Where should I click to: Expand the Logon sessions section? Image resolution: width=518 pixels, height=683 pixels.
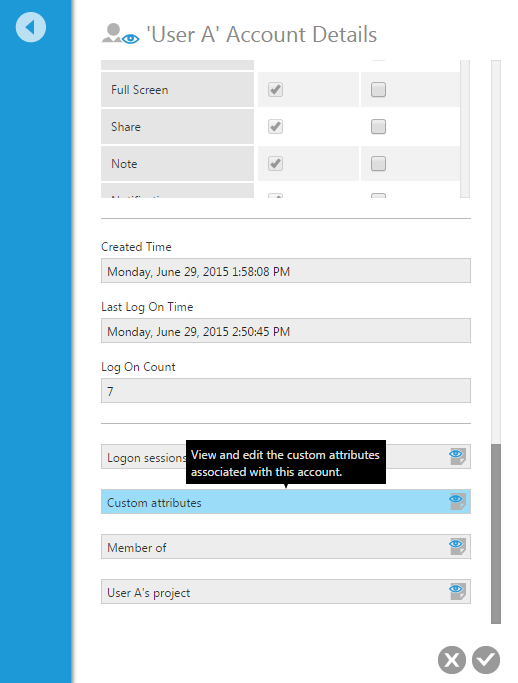[286, 456]
